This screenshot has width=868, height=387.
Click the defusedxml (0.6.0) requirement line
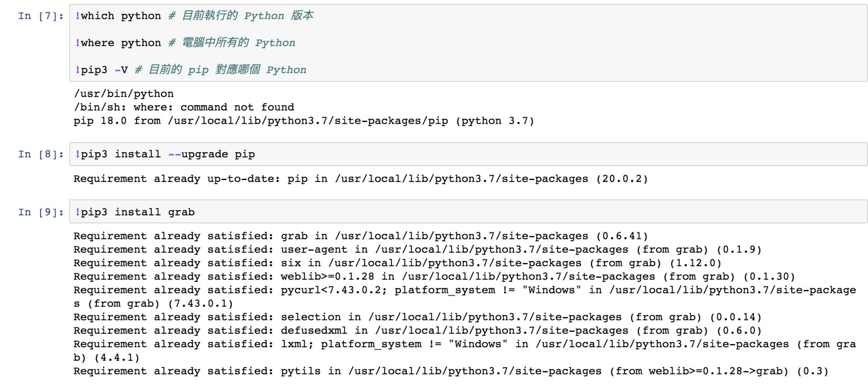tap(417, 331)
